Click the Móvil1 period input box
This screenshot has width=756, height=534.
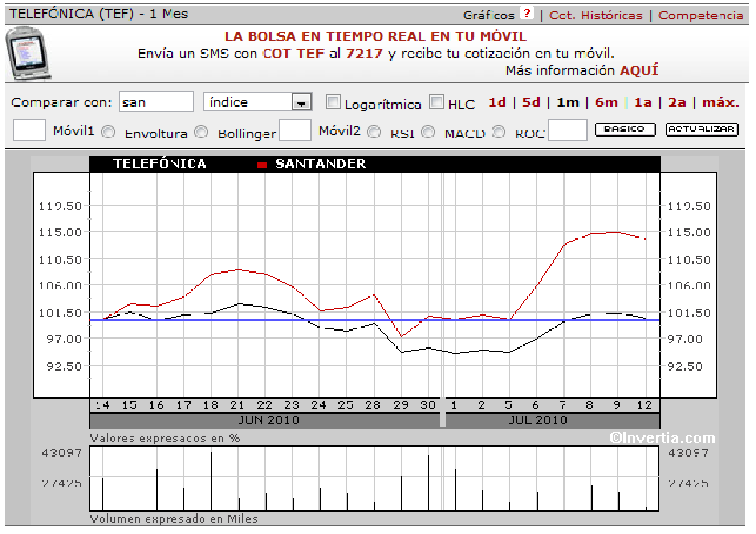coord(29,130)
